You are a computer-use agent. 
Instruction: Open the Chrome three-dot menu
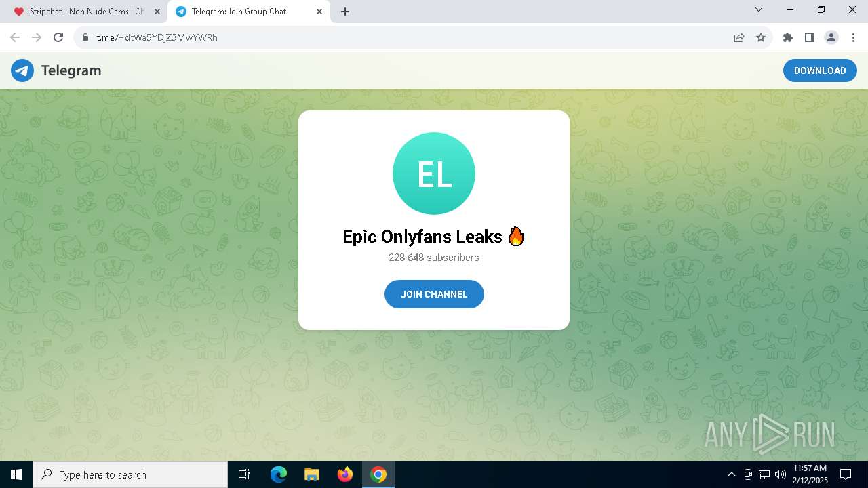(853, 37)
